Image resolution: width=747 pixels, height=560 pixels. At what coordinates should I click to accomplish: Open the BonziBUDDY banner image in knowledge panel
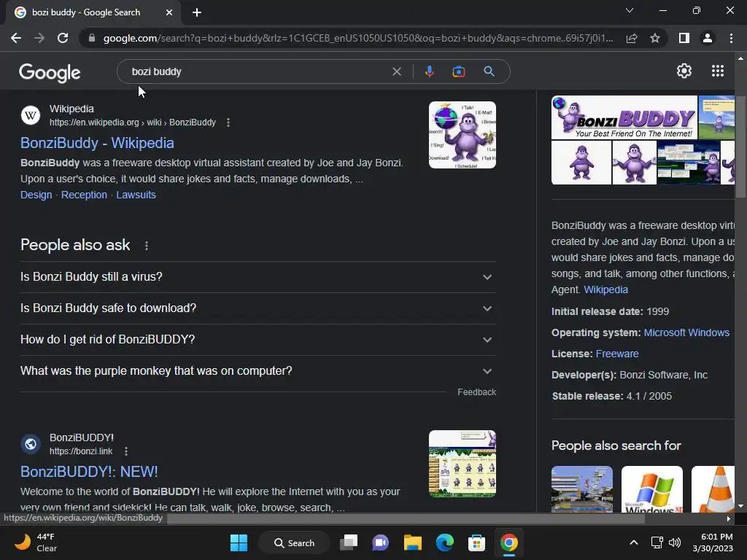tap(624, 117)
